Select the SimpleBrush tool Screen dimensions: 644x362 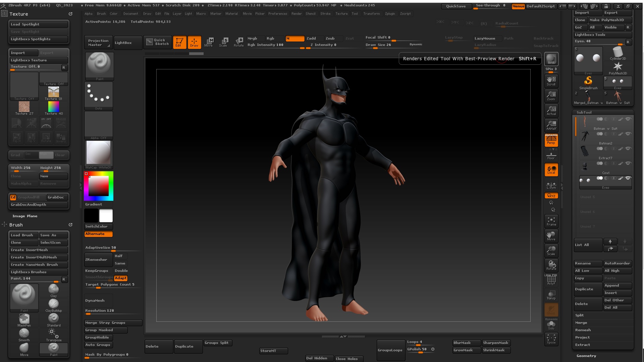pyautogui.click(x=588, y=82)
